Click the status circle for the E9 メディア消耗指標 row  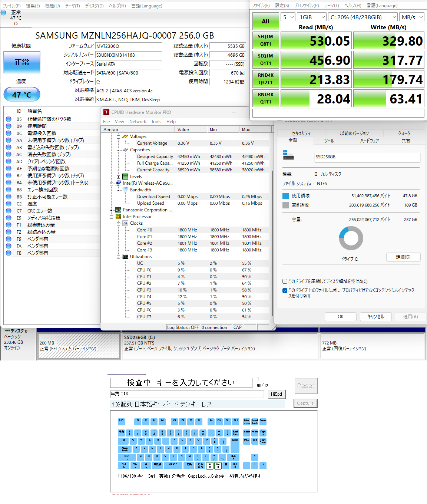(x=9, y=218)
